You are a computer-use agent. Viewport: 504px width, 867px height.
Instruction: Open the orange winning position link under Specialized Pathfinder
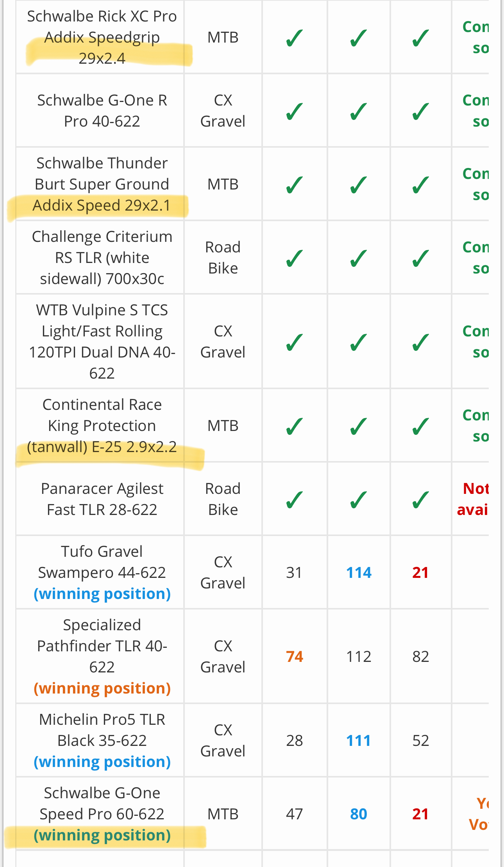[102, 688]
